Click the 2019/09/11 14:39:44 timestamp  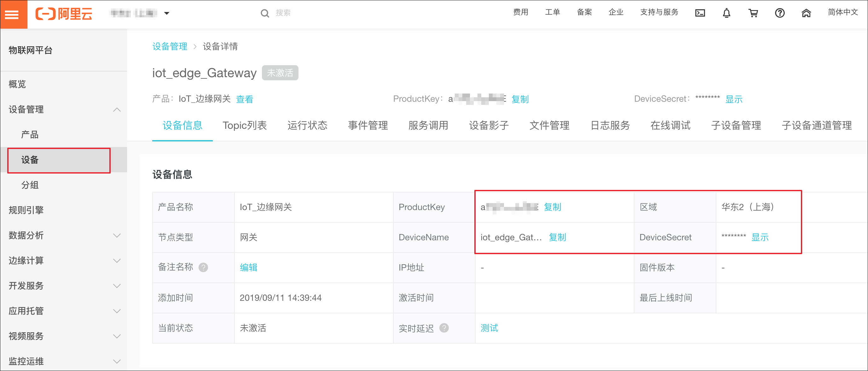(x=280, y=298)
